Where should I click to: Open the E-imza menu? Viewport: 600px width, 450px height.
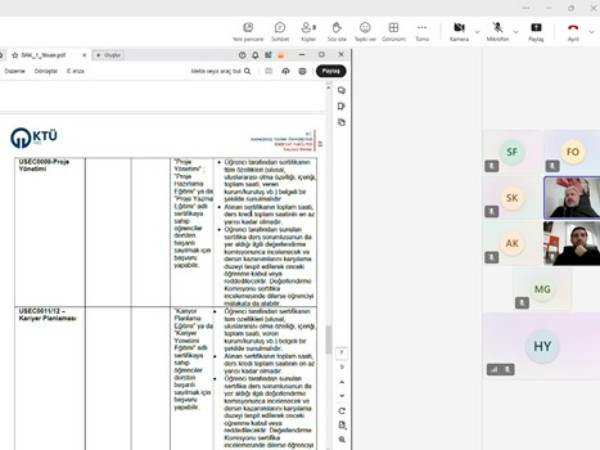(76, 72)
